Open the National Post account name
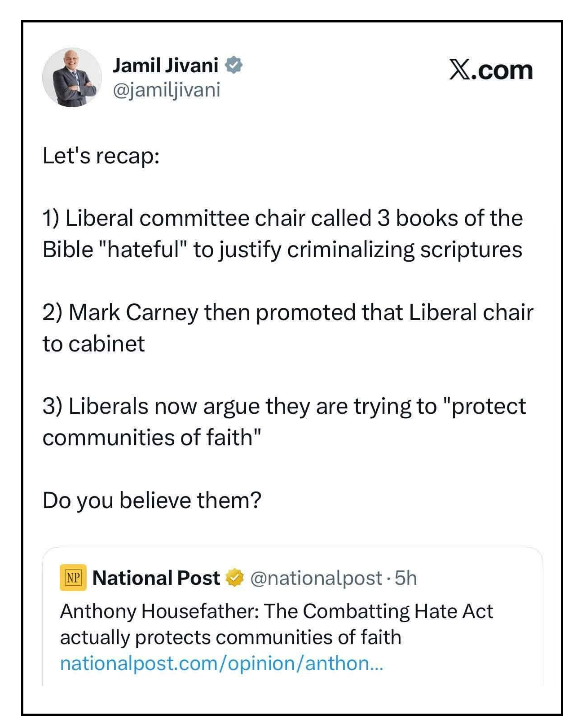The height and width of the screenshot is (728, 586). [x=156, y=578]
